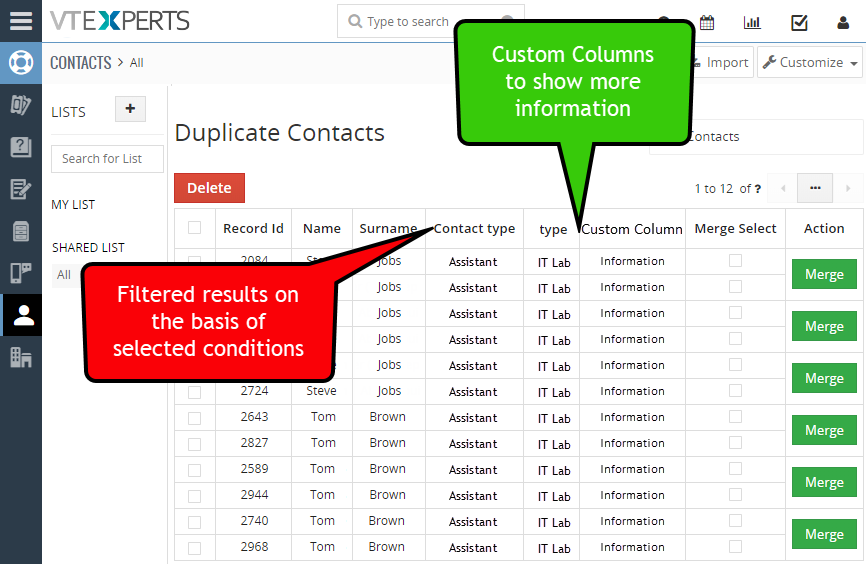This screenshot has width=866, height=564.
Task: Click Steve name in record 2724
Action: point(321,391)
